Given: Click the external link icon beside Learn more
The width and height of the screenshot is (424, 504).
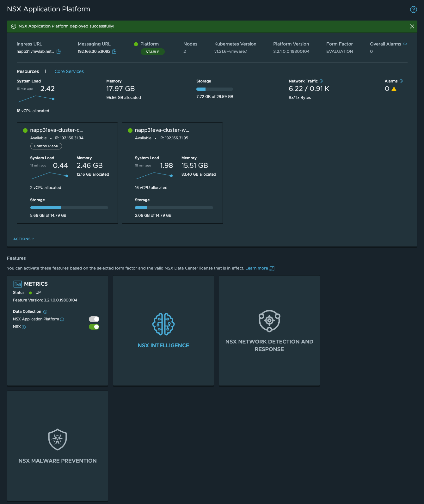Looking at the screenshot, I should (x=272, y=269).
